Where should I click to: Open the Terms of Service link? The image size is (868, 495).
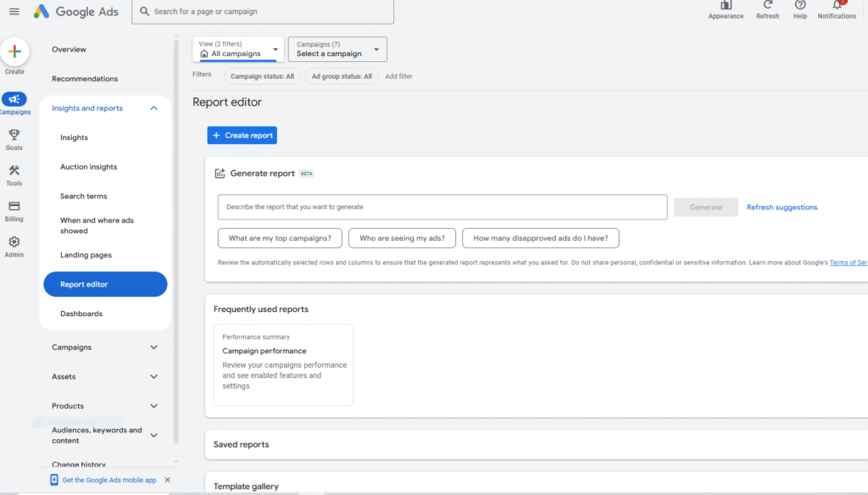[848, 263]
